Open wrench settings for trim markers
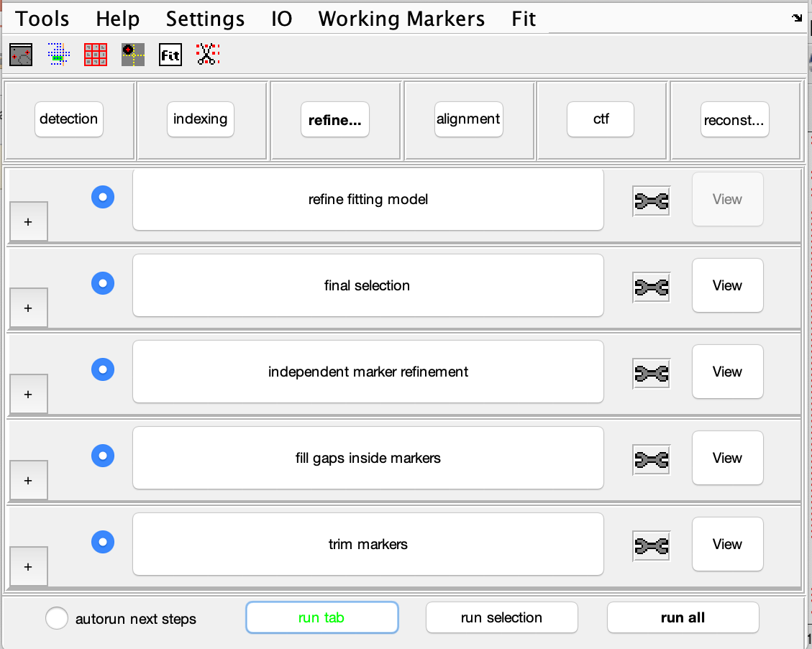 [651, 546]
